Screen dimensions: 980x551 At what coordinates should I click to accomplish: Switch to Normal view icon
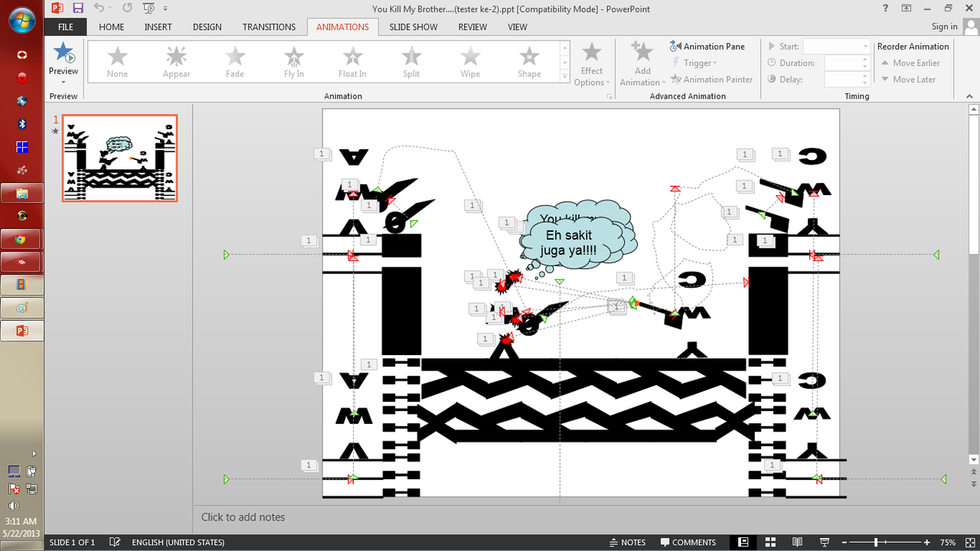tap(743, 543)
